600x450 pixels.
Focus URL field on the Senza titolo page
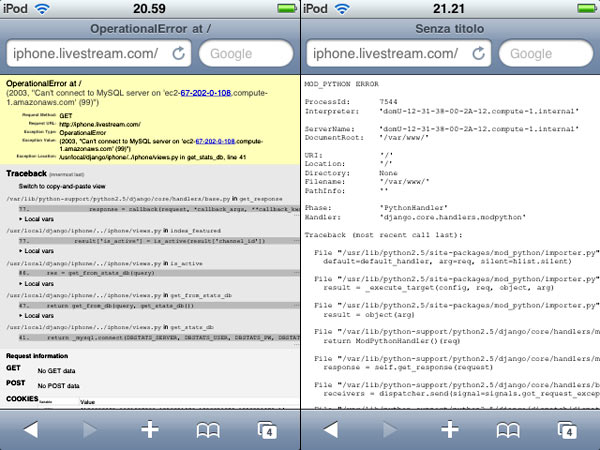(385, 53)
